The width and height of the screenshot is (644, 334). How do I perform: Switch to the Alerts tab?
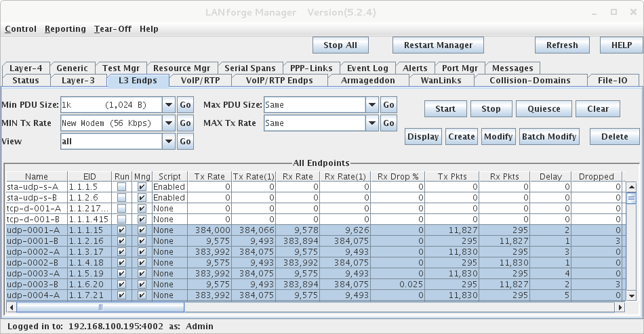pyautogui.click(x=415, y=68)
